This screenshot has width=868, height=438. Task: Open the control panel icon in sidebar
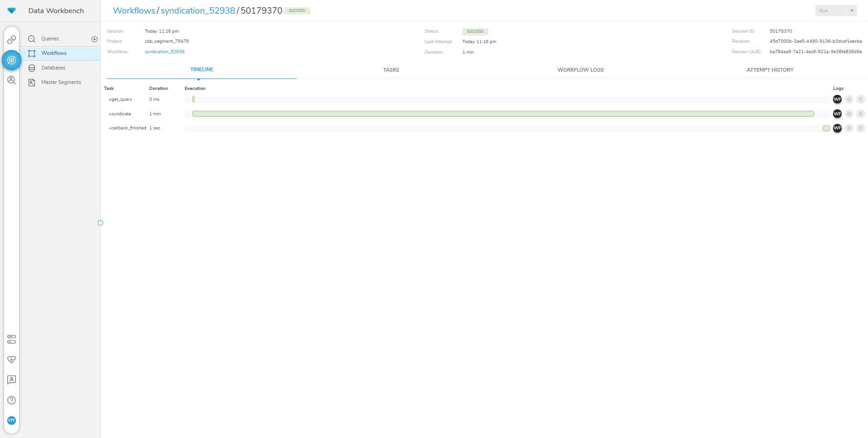(12, 339)
